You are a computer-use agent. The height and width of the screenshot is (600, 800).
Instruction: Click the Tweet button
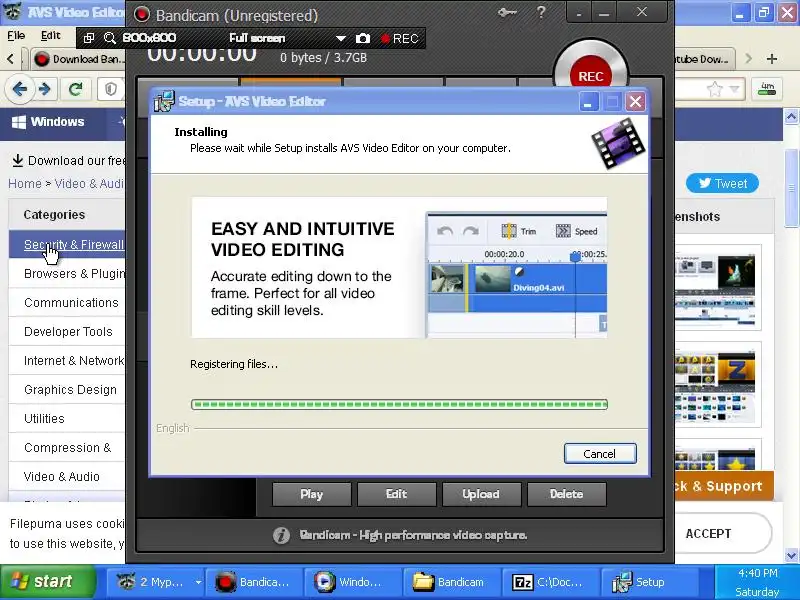click(x=722, y=184)
